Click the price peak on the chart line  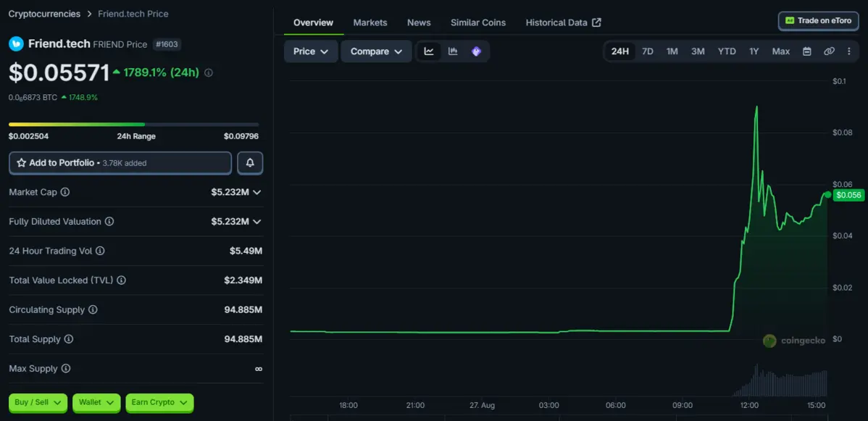pyautogui.click(x=756, y=107)
